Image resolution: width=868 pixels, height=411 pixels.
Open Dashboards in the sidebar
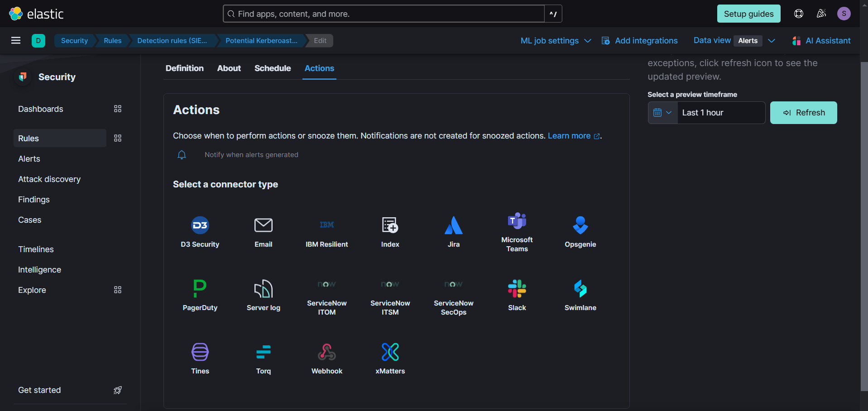[x=41, y=109]
